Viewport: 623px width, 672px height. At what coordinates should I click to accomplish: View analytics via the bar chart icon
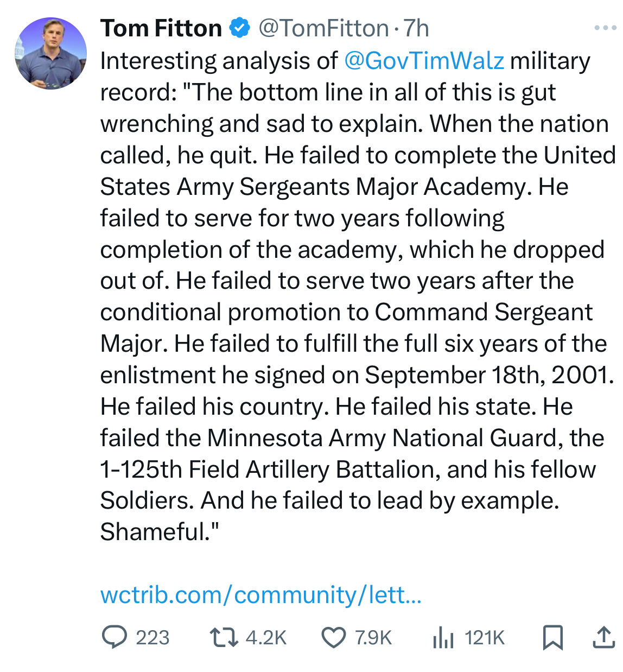click(x=443, y=637)
